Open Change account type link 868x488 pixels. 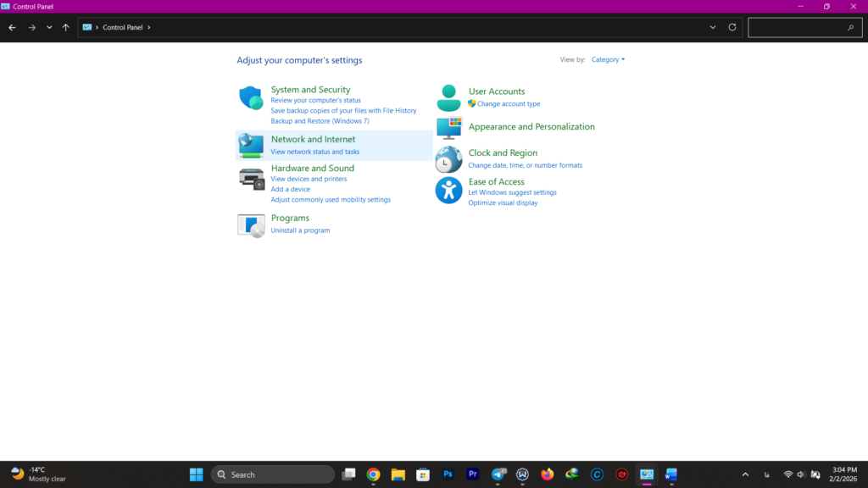508,104
